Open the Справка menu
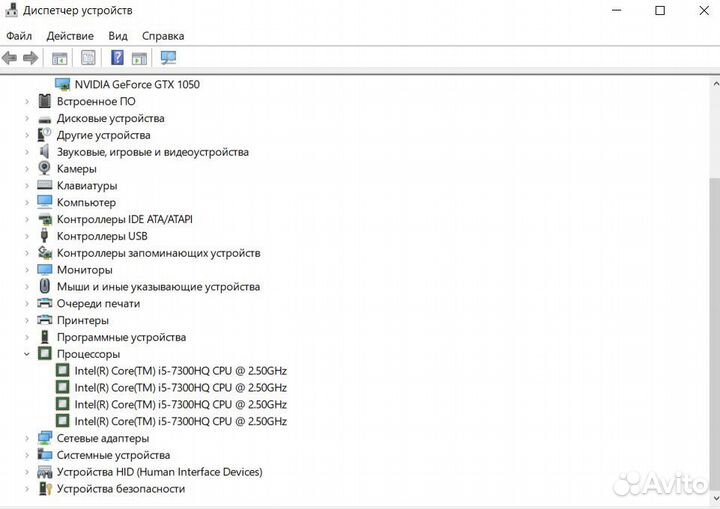The width and height of the screenshot is (720, 509). tap(163, 36)
